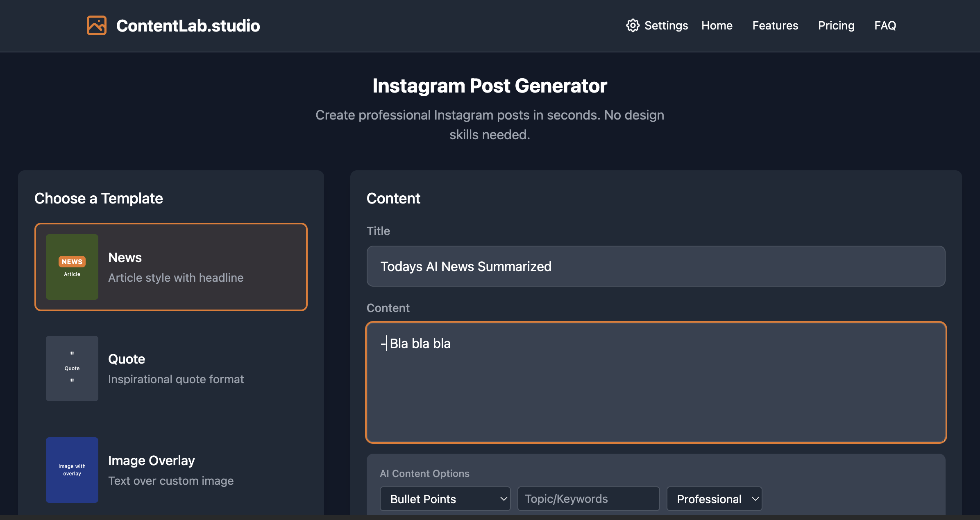The image size is (980, 520).
Task: Select the News template card
Action: pyautogui.click(x=171, y=267)
